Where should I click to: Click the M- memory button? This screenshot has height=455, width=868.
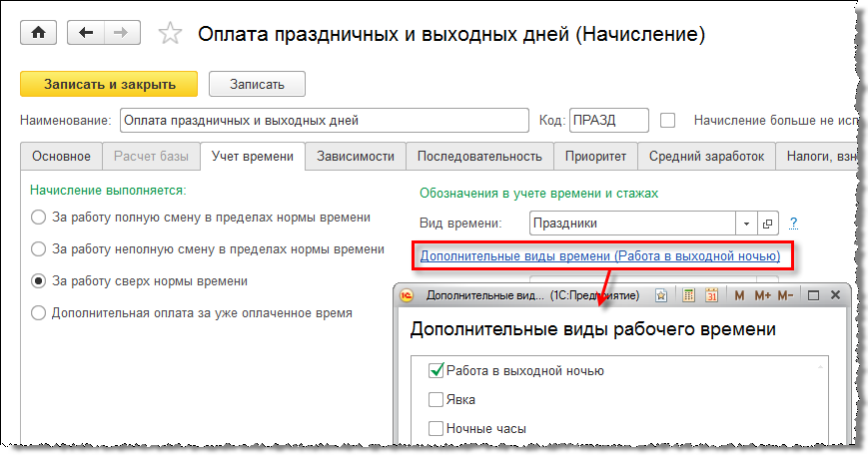(785, 295)
